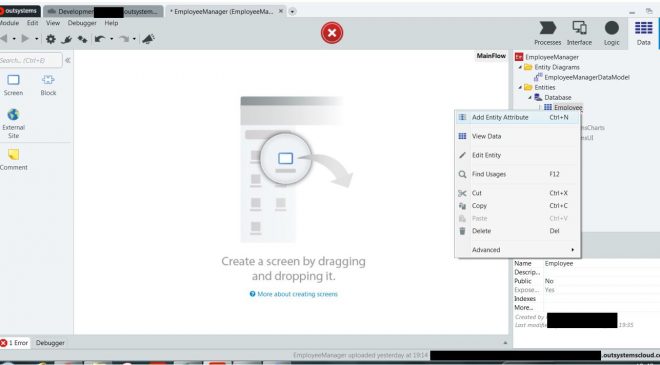Click the back navigation arrow
The height and width of the screenshot is (365, 660).
tap(4, 39)
